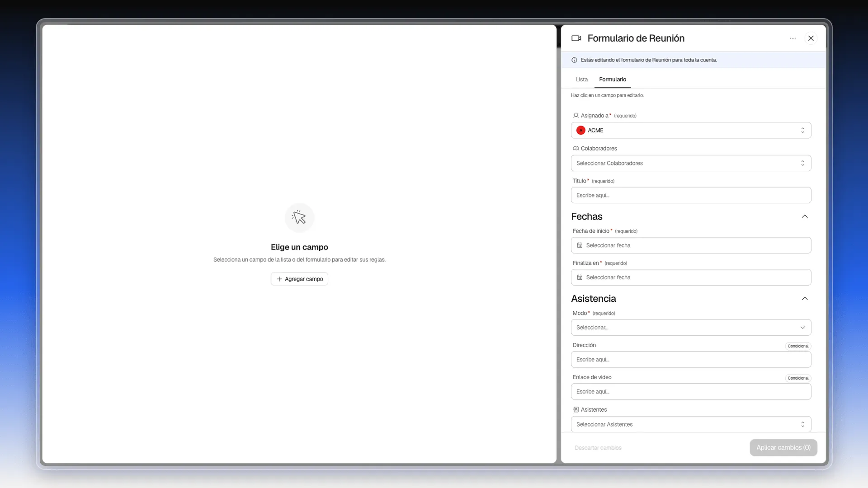Click the Elige un campo heading
868x488 pixels.
(x=299, y=247)
